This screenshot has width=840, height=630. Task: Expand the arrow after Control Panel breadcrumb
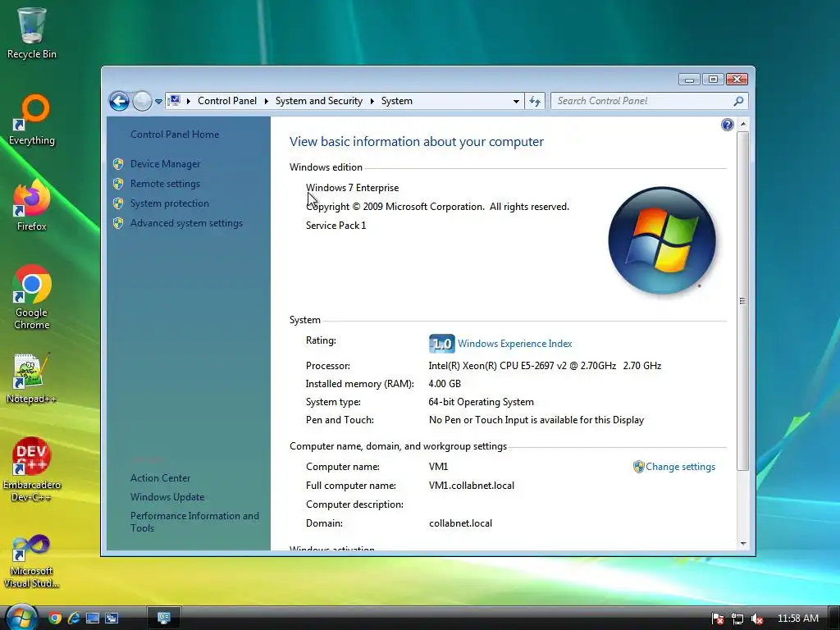[267, 101]
